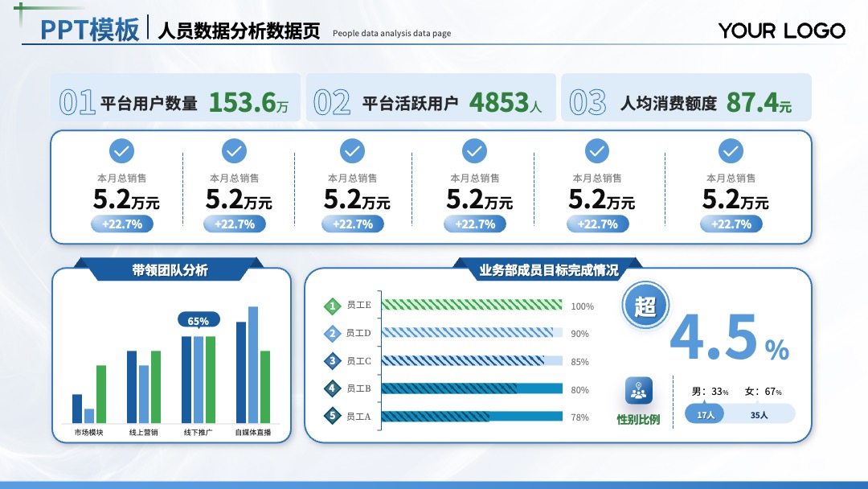Click the 线上营销 axis label
Image resolution: width=868 pixels, height=489 pixels.
(x=143, y=432)
